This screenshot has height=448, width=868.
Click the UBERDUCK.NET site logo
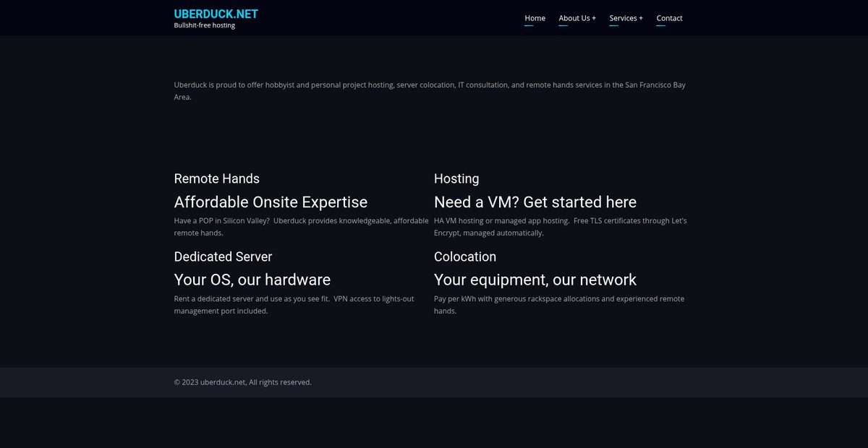(x=216, y=14)
